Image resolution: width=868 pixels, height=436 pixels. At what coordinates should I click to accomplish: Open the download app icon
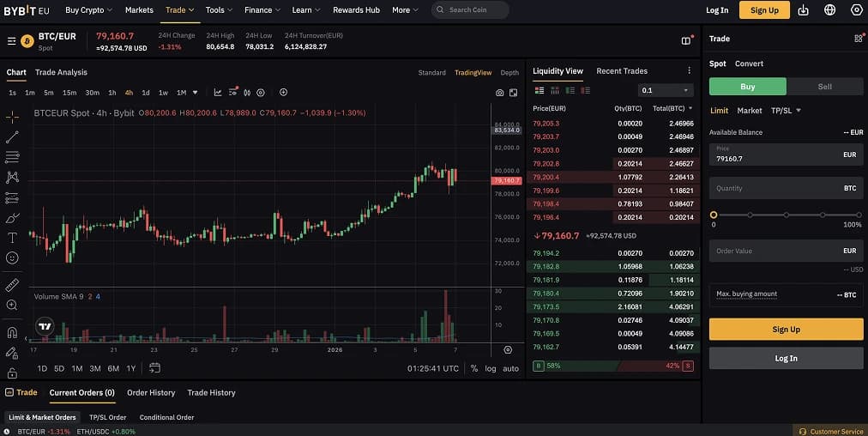803,10
